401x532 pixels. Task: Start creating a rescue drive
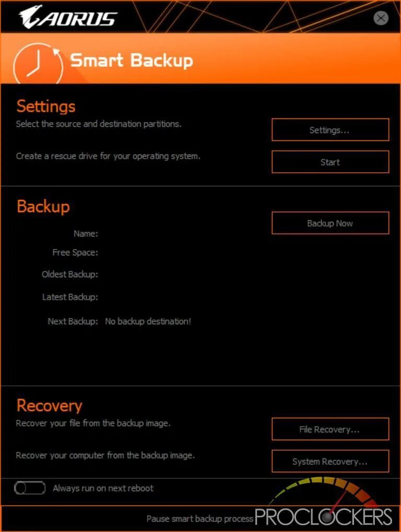tap(330, 162)
